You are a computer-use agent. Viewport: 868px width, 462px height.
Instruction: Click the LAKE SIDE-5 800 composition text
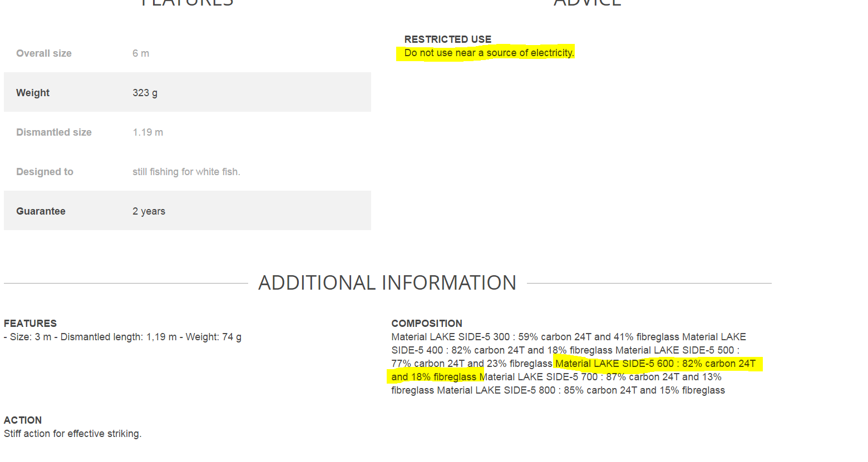pos(581,390)
